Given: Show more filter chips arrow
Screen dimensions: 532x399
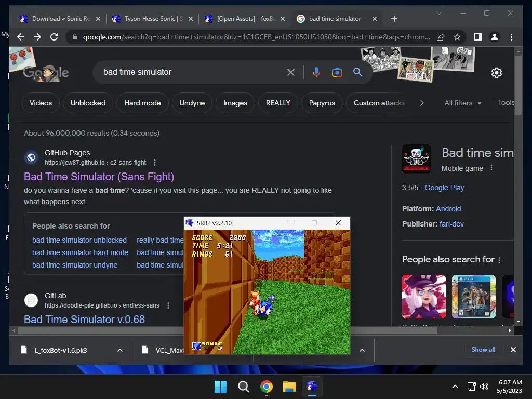Looking at the screenshot, I should tap(422, 103).
